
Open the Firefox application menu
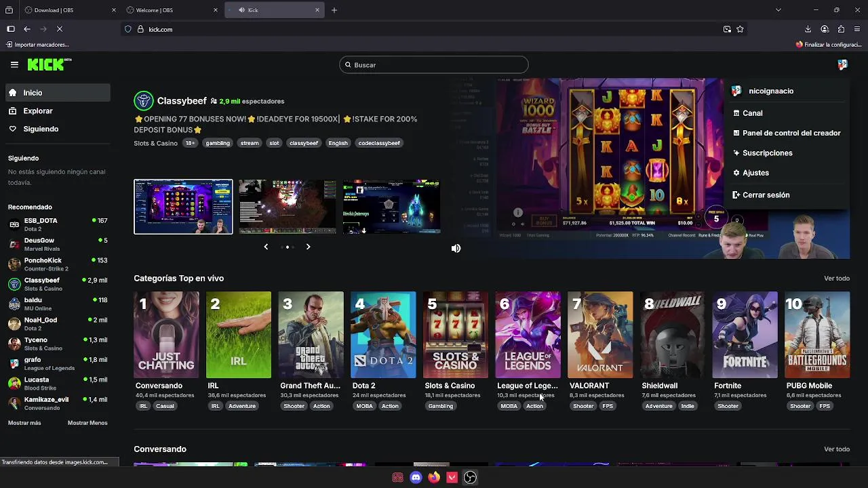coord(857,29)
